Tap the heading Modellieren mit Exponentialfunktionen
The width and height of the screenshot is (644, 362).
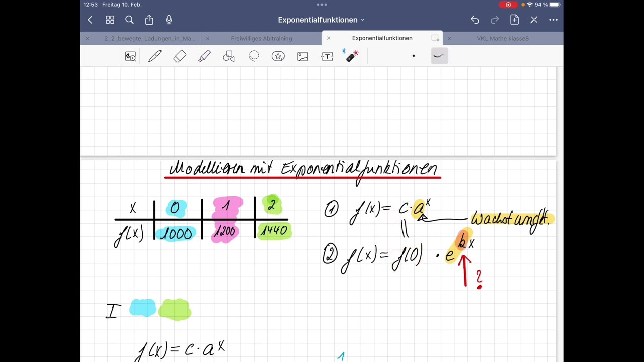[x=303, y=169]
